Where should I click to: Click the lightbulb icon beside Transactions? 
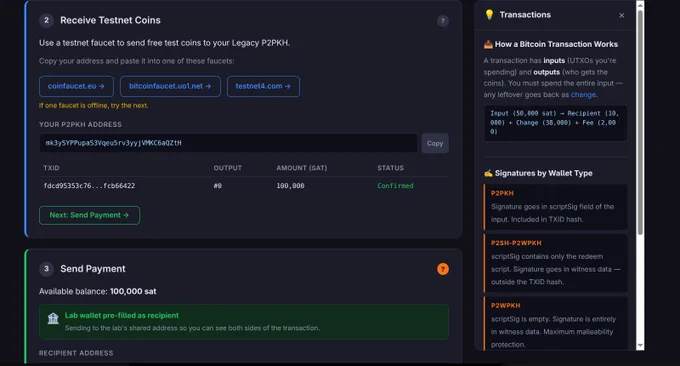pyautogui.click(x=489, y=15)
